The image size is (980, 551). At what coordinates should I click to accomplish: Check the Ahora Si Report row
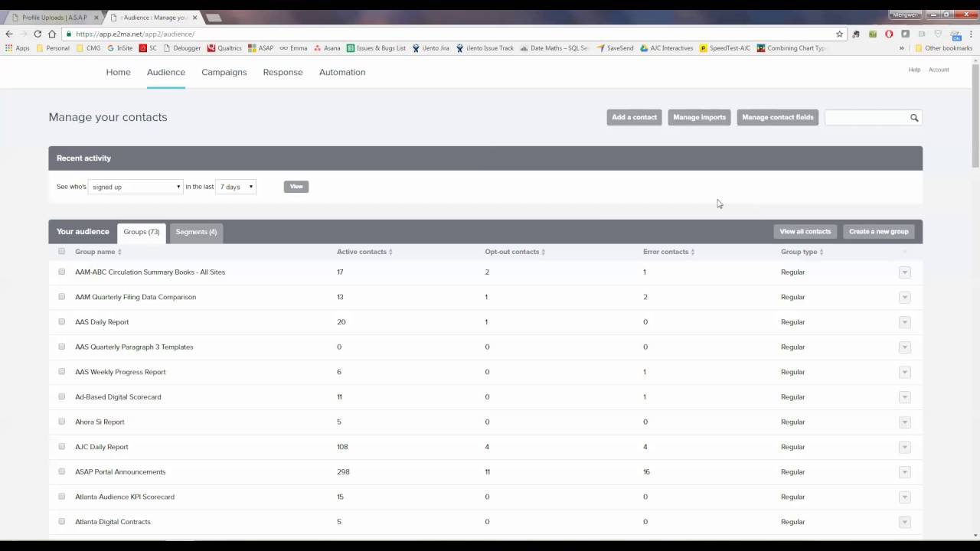click(x=62, y=421)
